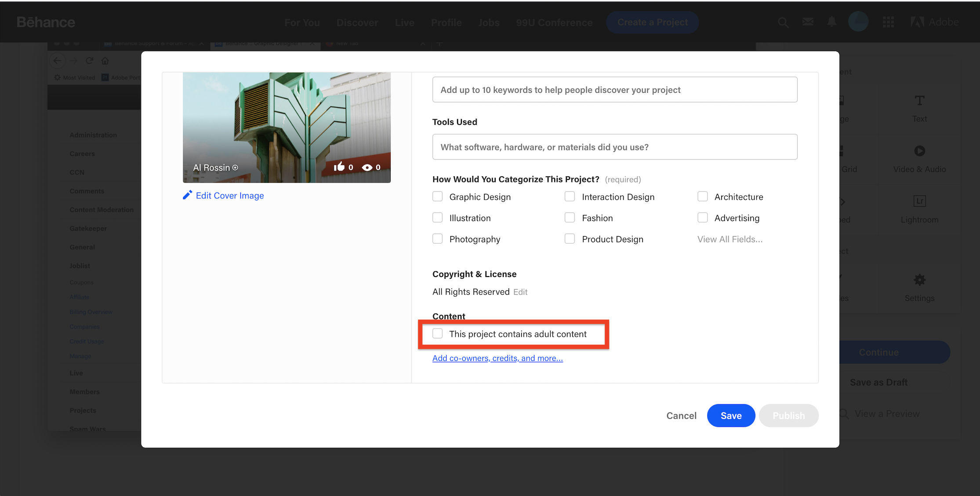Select Comments in the background sidebar

tap(87, 191)
